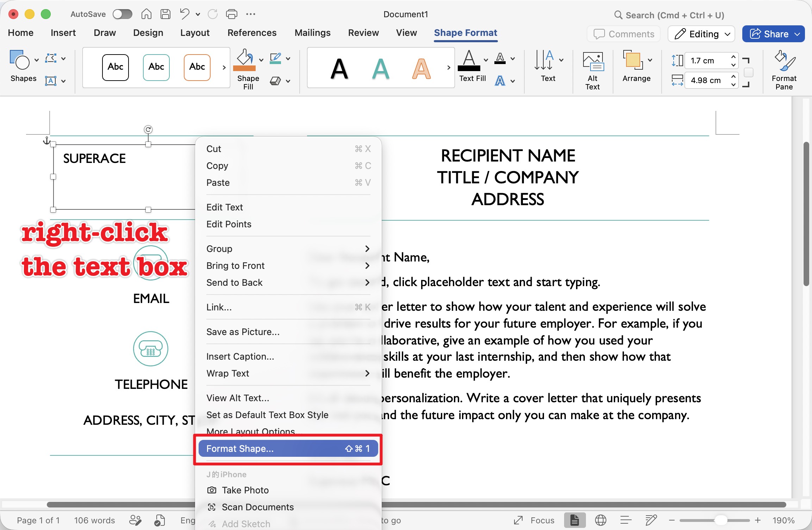Increase shape height with up stepper
The height and width of the screenshot is (530, 812).
[x=733, y=57]
